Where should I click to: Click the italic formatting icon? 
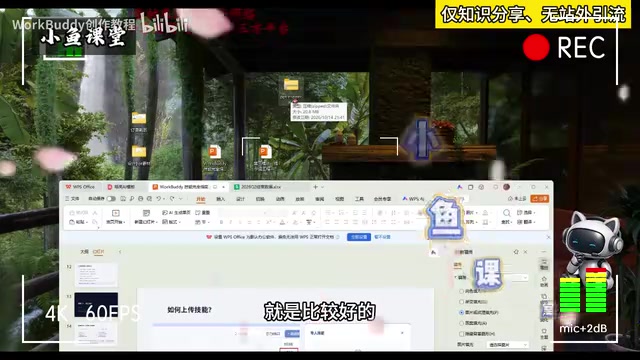[231, 222]
